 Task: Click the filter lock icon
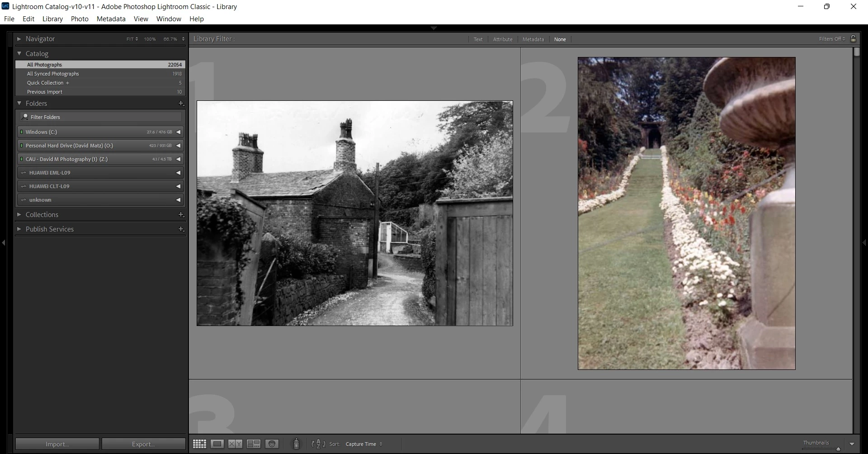tap(853, 39)
